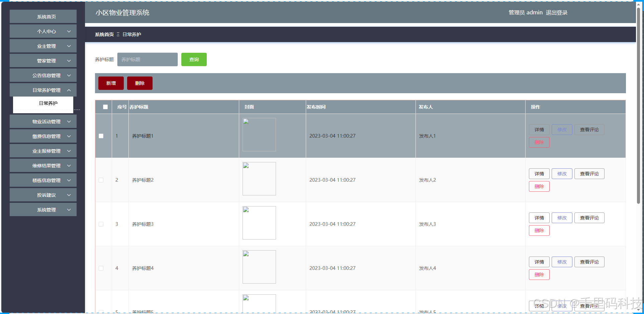Click 修改 for 养护标题4
The width and height of the screenshot is (644, 314).
pyautogui.click(x=562, y=262)
